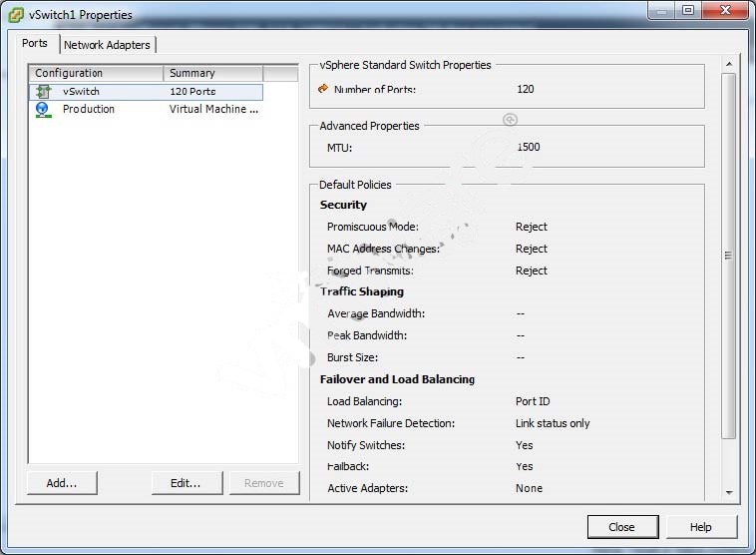The width and height of the screenshot is (756, 555).
Task: Click the 'Security' heading
Action: [x=343, y=205]
